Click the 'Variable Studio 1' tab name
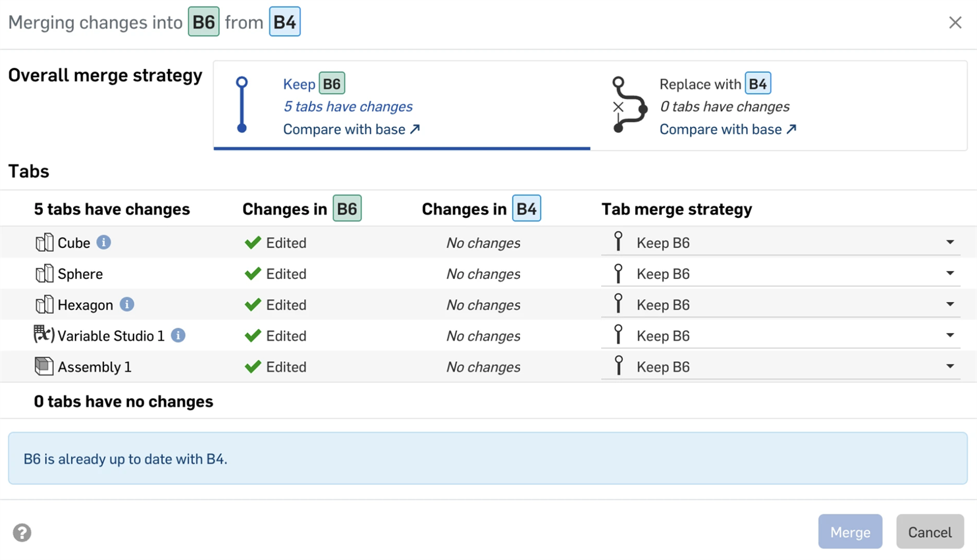The width and height of the screenshot is (977, 560). [111, 336]
